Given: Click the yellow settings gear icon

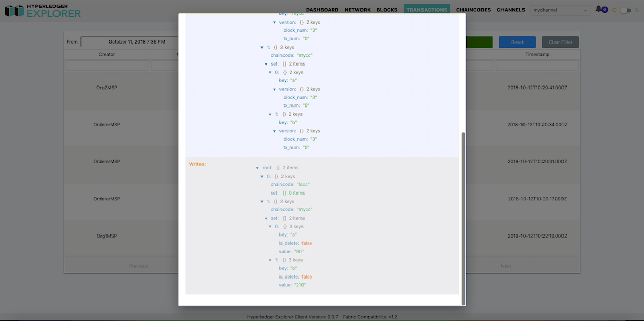Looking at the screenshot, I should (615, 9).
